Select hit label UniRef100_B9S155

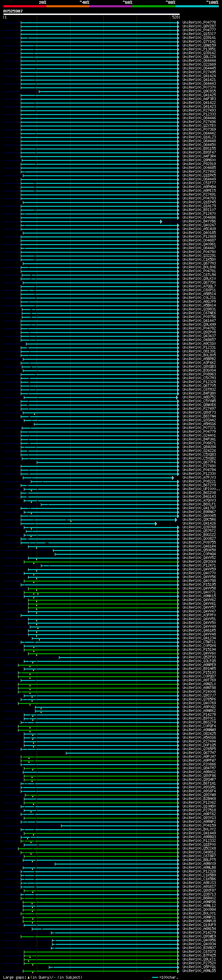[199, 148]
